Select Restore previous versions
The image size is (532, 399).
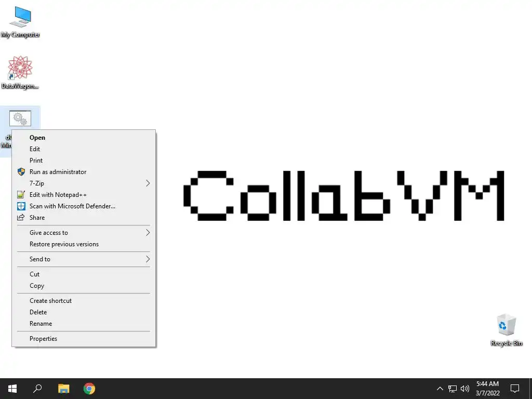click(84, 244)
